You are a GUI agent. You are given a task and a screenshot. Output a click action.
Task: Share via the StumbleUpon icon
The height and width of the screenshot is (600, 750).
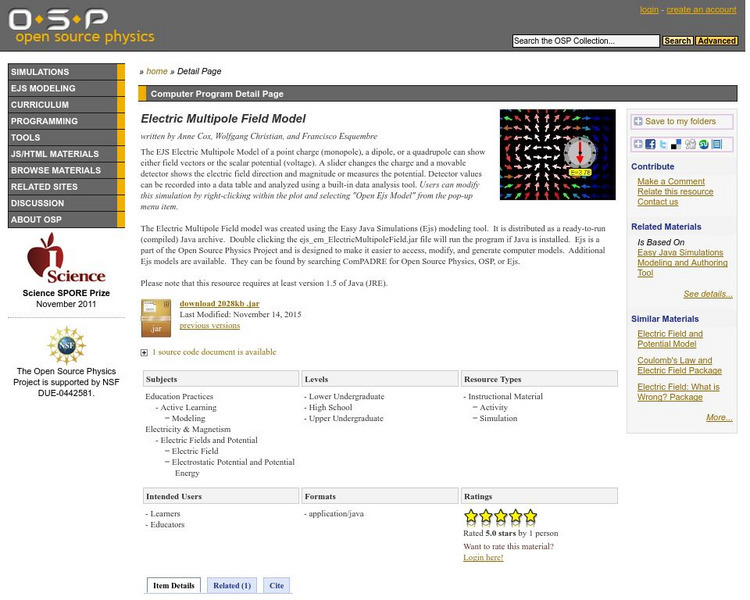click(703, 144)
